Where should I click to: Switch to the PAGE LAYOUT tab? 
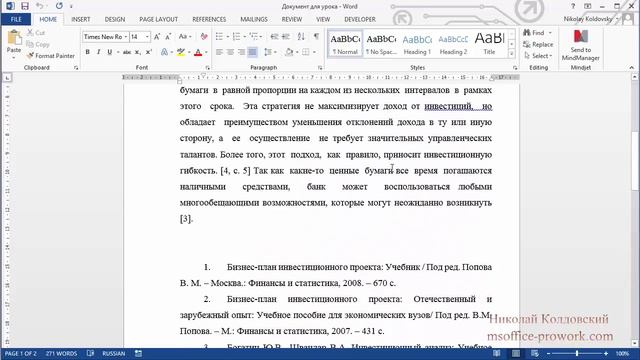[158, 19]
